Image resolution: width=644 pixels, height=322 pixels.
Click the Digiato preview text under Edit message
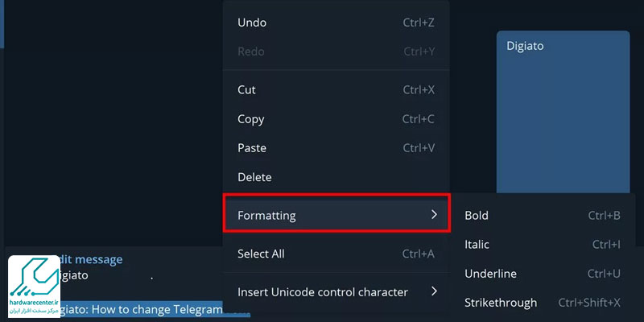point(74,275)
